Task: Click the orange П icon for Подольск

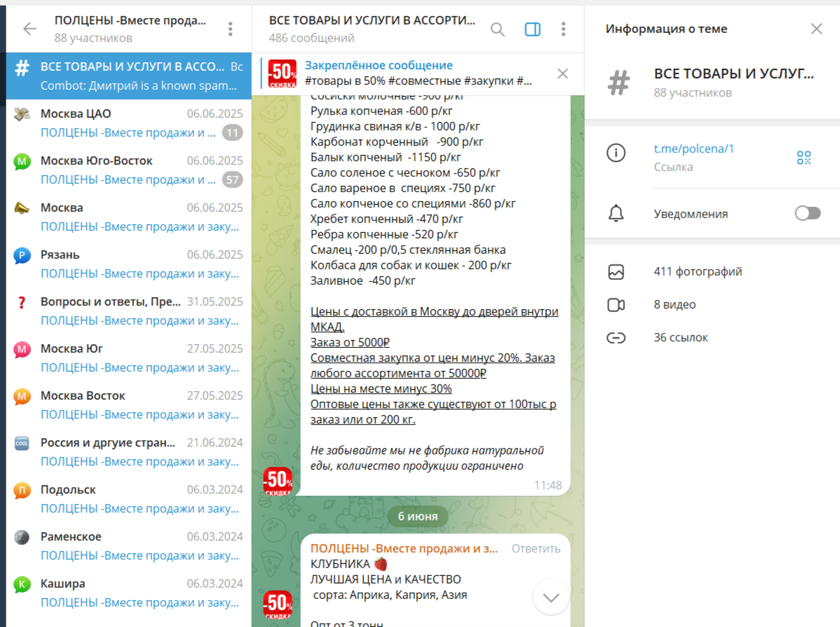Action: coord(22,490)
